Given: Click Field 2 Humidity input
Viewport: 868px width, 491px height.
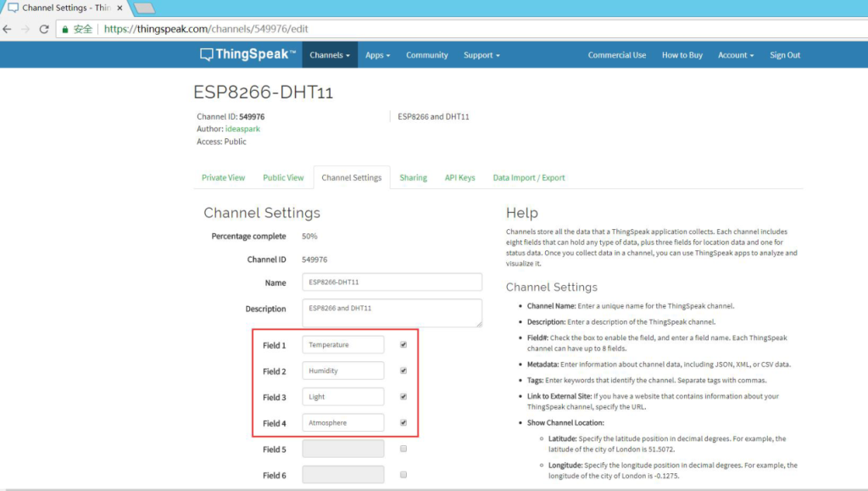Looking at the screenshot, I should coord(343,371).
